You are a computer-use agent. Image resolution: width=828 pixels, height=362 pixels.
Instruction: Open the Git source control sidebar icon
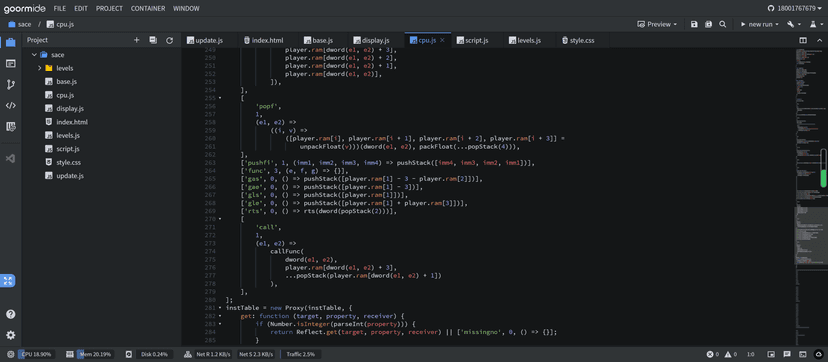11,84
